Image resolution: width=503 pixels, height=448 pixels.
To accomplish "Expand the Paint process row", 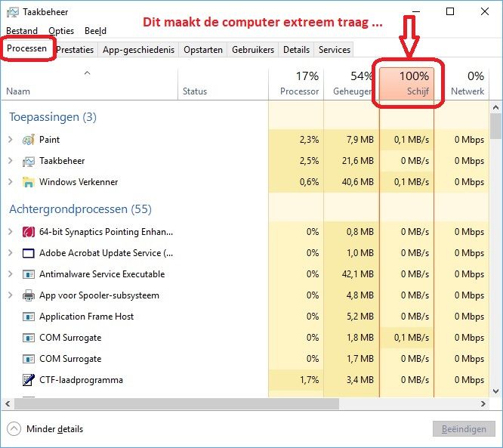I will [11, 140].
